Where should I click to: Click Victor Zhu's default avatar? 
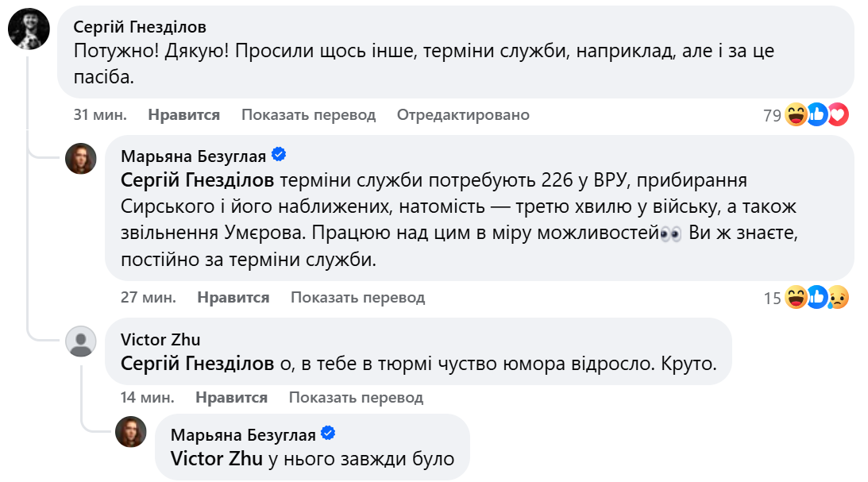(80, 341)
